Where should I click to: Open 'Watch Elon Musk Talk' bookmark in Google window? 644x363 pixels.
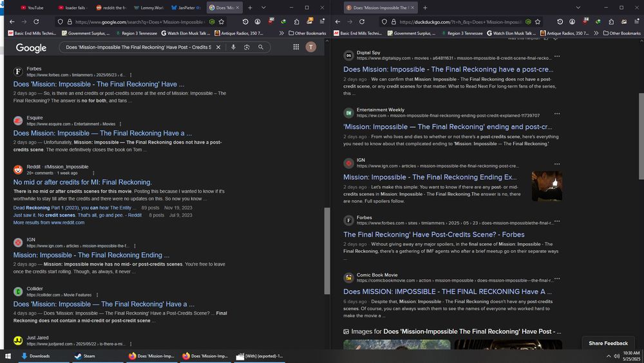187,33
